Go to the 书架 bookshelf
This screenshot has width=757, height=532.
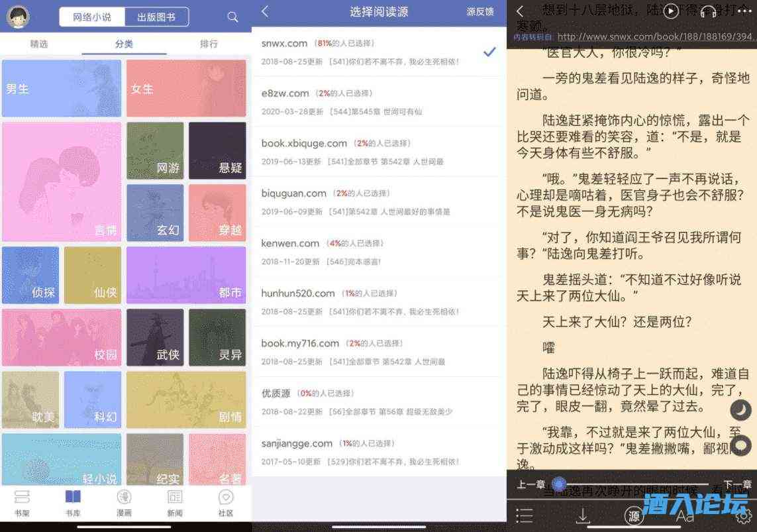click(22, 504)
